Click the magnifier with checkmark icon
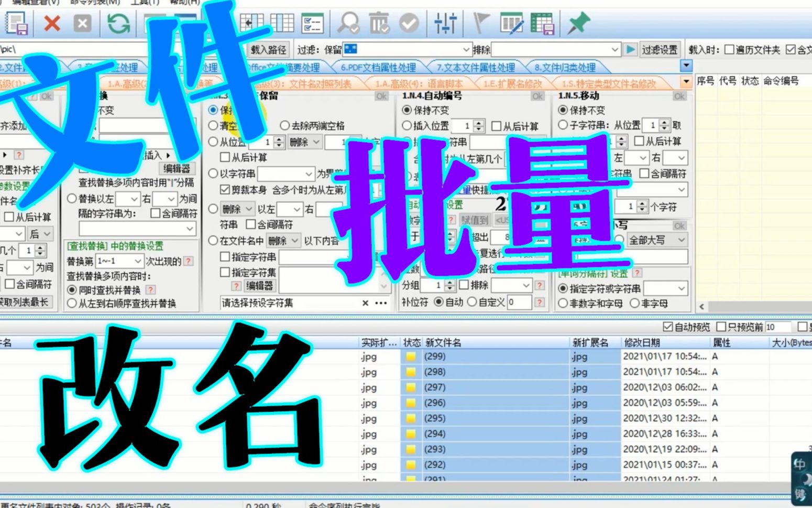 tap(348, 24)
